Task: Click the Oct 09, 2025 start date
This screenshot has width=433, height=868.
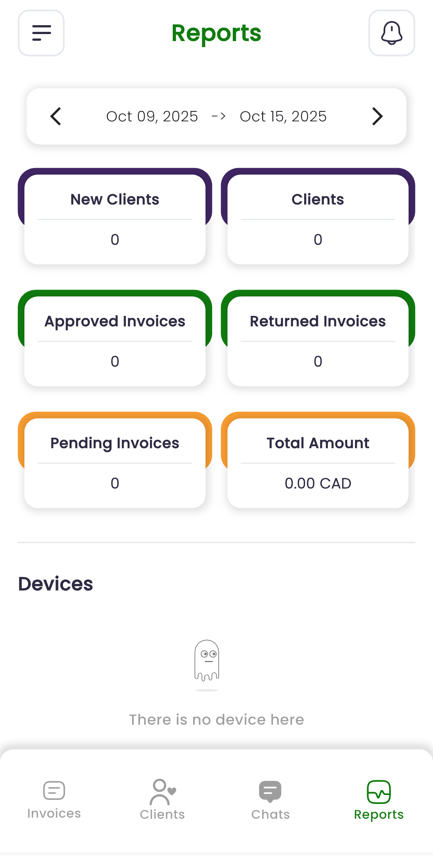Action: (x=152, y=116)
